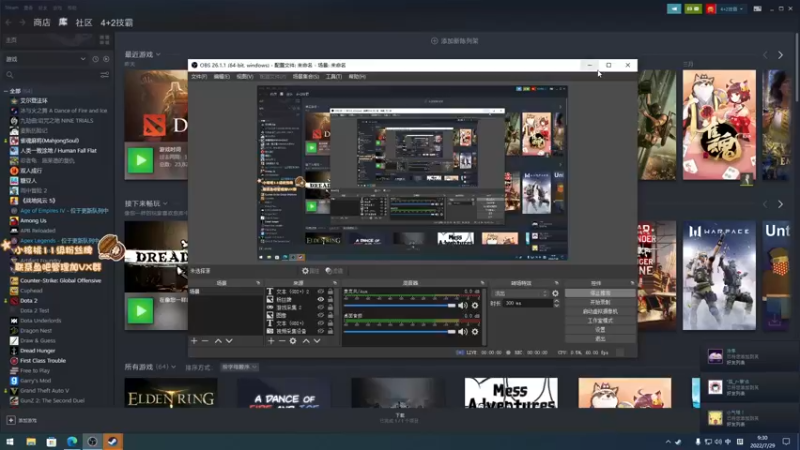Open OBS Studio from Windows taskbar

tap(92, 441)
